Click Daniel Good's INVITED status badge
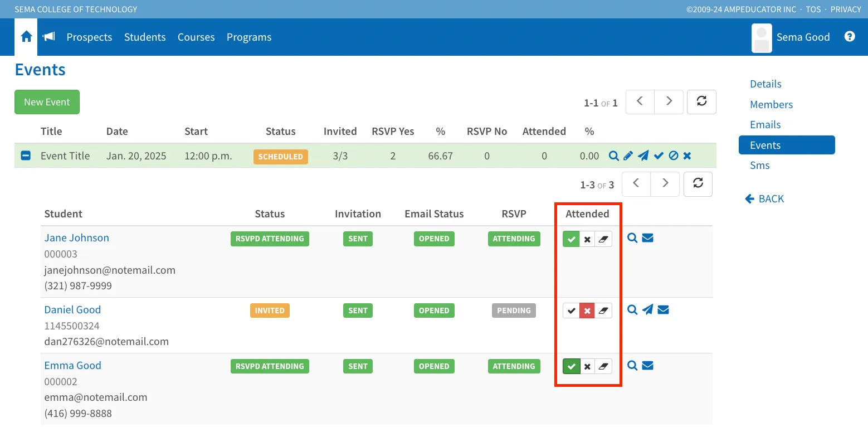This screenshot has height=427, width=868. pyautogui.click(x=270, y=310)
